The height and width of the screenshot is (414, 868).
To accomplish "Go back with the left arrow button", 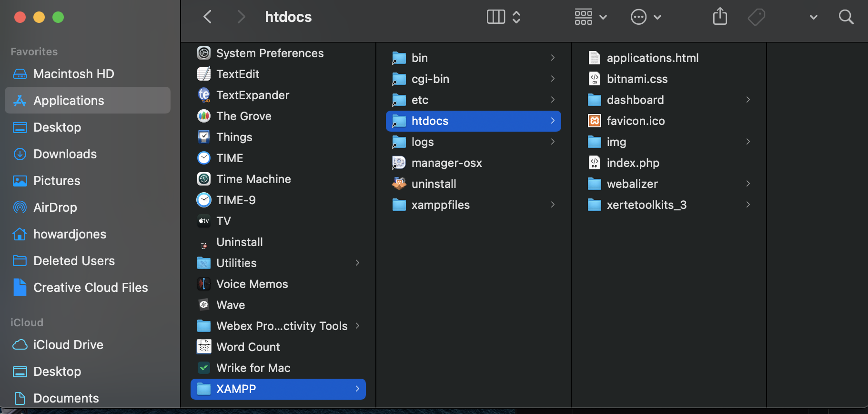I will [207, 17].
